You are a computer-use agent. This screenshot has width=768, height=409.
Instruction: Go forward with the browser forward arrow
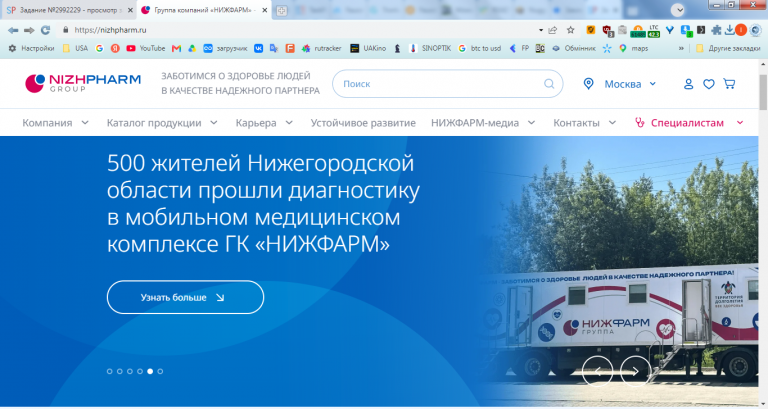29,30
